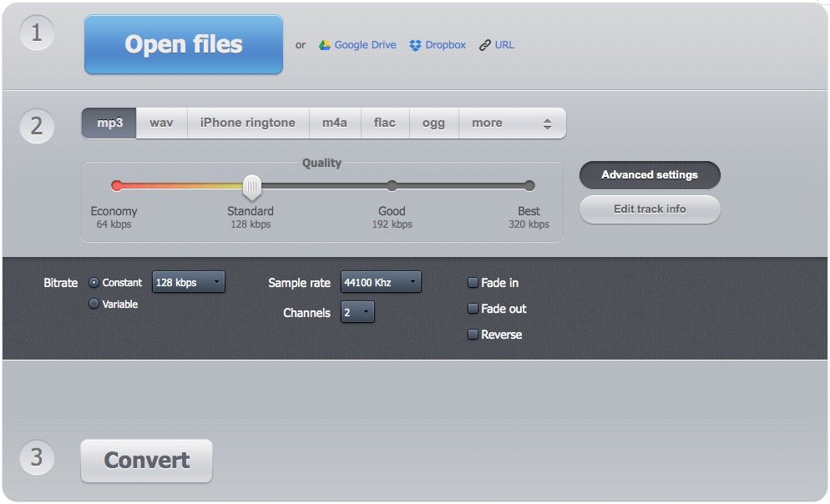
Task: Click the Convert button
Action: (147, 461)
